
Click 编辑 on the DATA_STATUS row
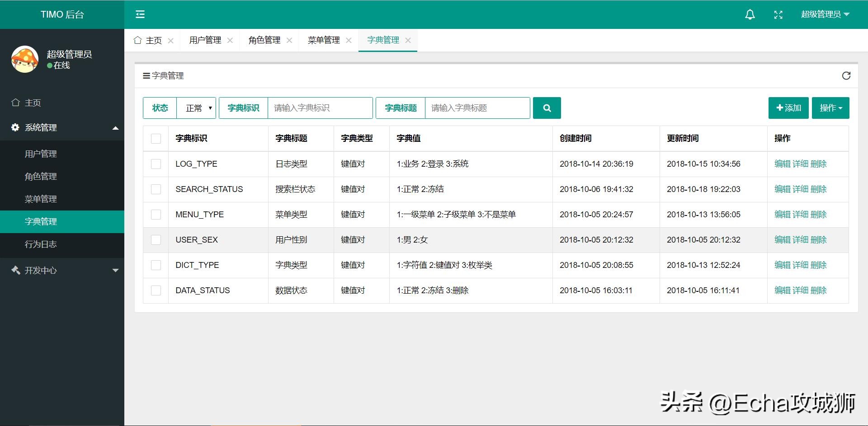point(783,290)
